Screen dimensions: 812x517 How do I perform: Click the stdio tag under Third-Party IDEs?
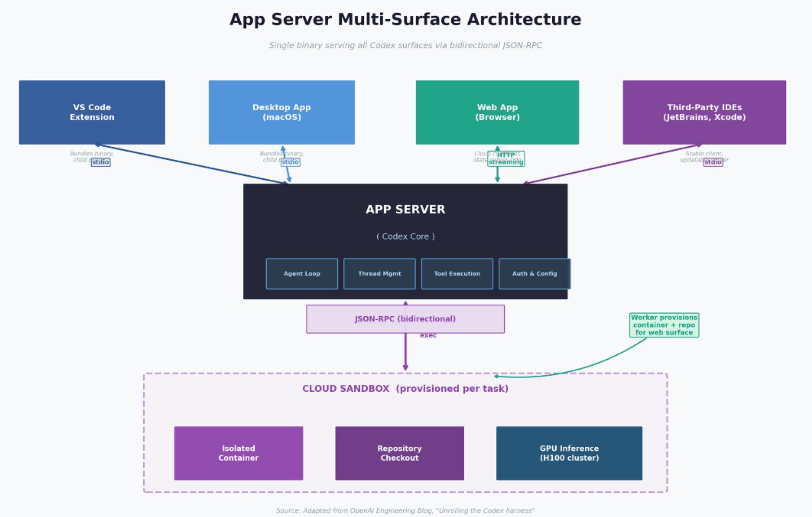point(713,162)
